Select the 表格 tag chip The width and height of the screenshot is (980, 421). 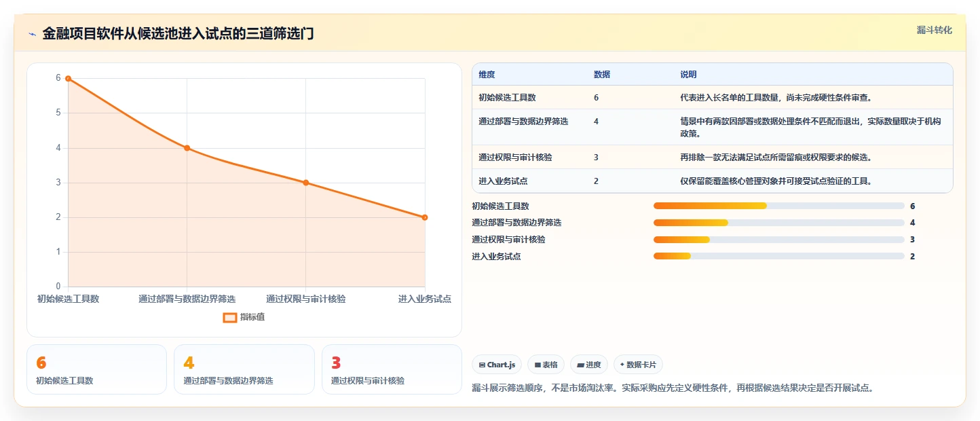click(x=546, y=365)
